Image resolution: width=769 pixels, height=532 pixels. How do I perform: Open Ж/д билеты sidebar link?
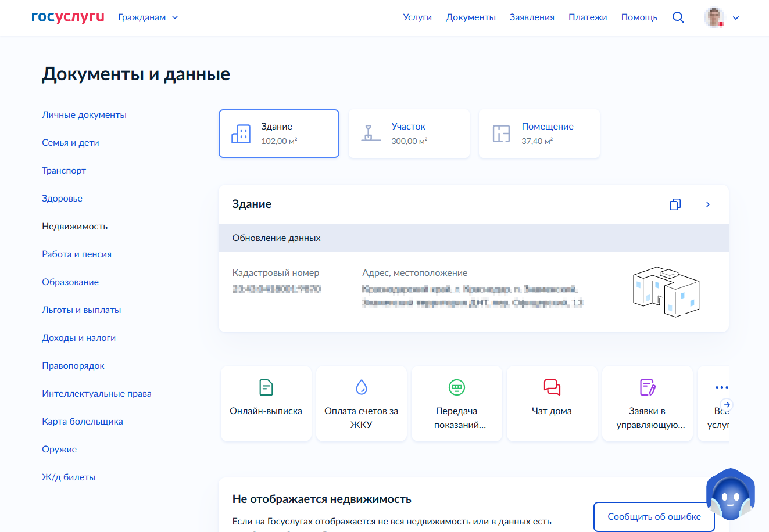coord(69,477)
